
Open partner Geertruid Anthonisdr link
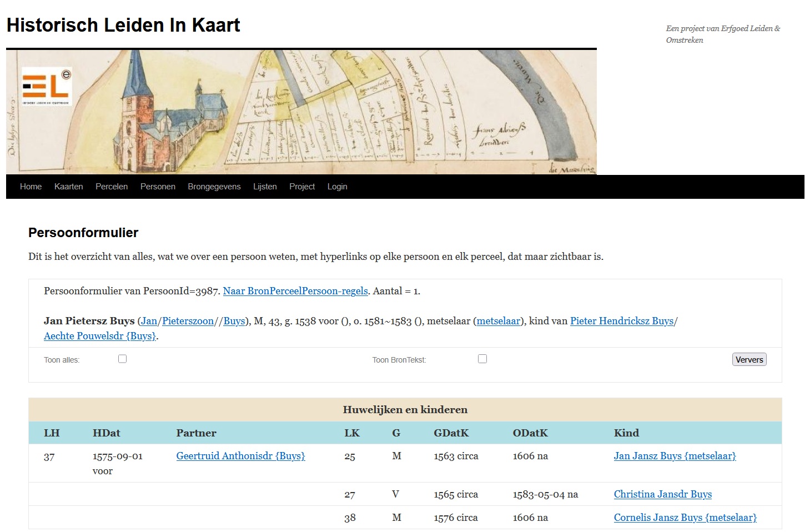(240, 456)
